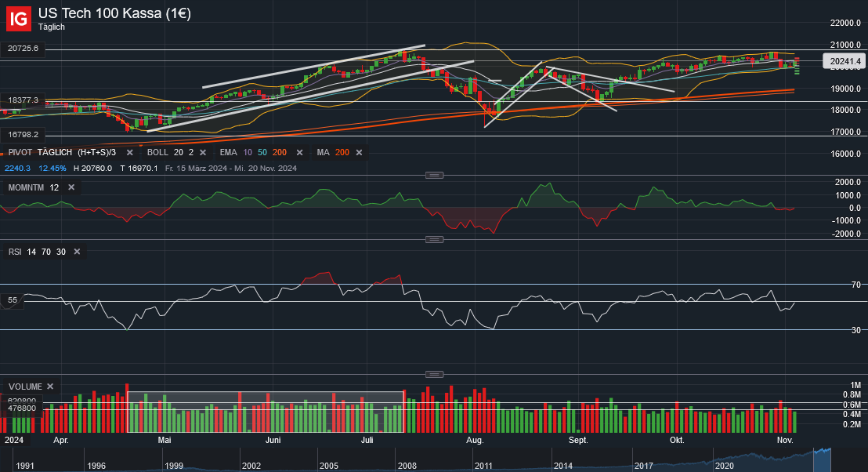Click the H 20760.0 high value
The width and height of the screenshot is (868, 472).
pyautogui.click(x=92, y=168)
